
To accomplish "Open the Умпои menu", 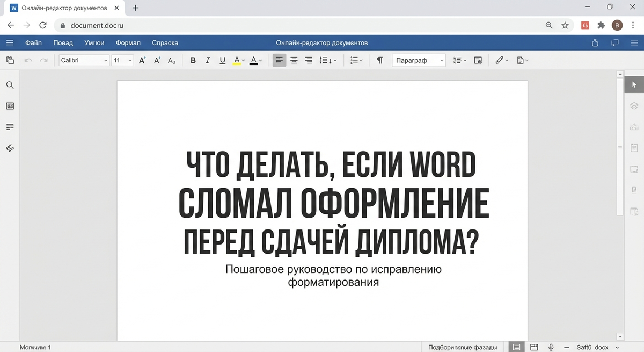I will coord(94,43).
